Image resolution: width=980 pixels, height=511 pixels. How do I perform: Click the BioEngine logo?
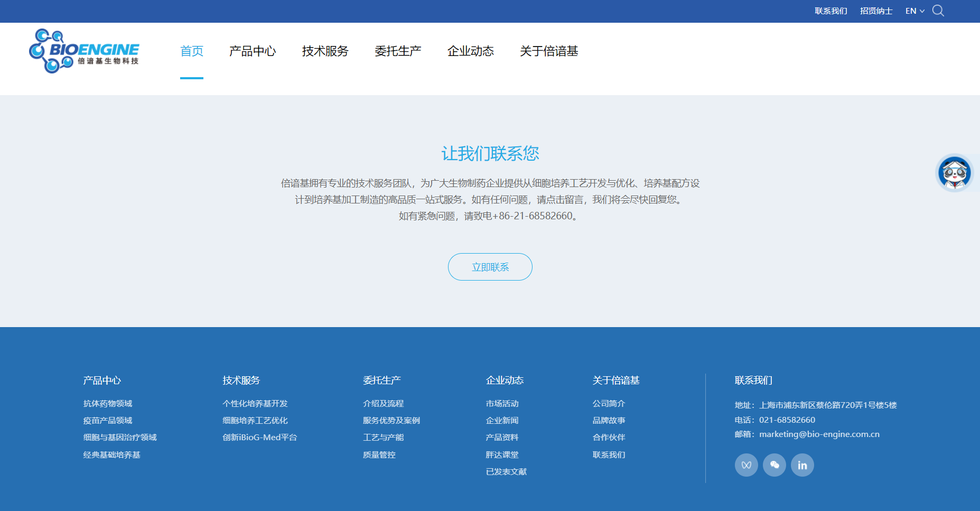[x=84, y=51]
